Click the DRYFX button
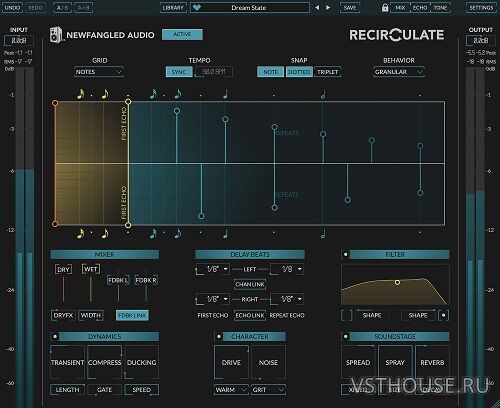Screen dimensions: 500x408 coord(63,315)
